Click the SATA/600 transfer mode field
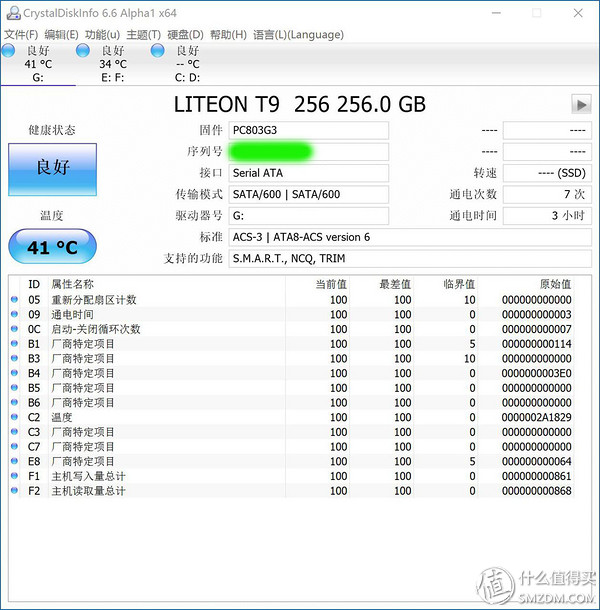 coord(309,195)
